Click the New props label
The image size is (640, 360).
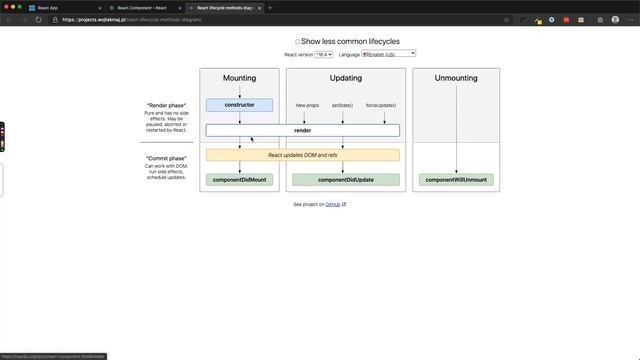(x=307, y=105)
